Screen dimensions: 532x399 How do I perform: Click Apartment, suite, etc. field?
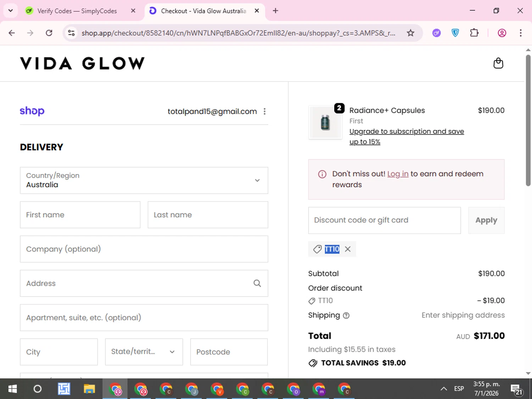coord(144,317)
